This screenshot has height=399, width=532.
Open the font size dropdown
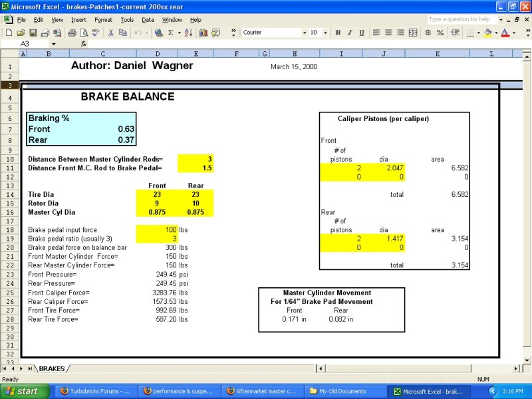pyautogui.click(x=325, y=33)
